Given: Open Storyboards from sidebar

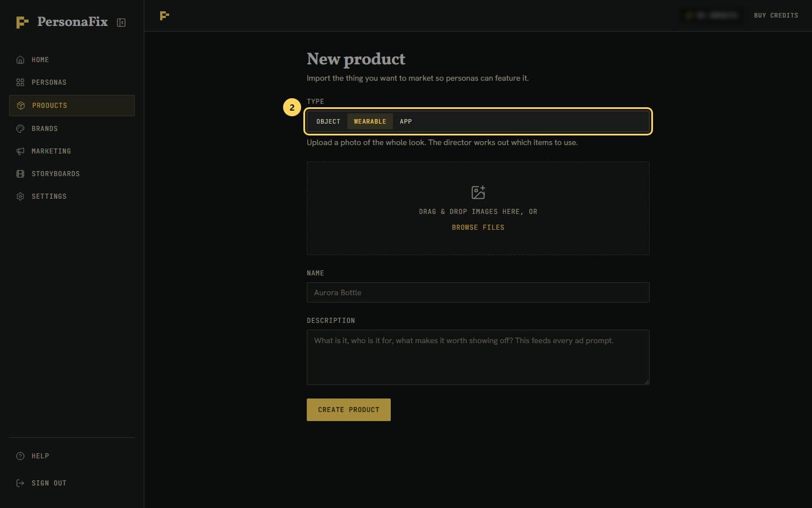Looking at the screenshot, I should tap(72, 174).
